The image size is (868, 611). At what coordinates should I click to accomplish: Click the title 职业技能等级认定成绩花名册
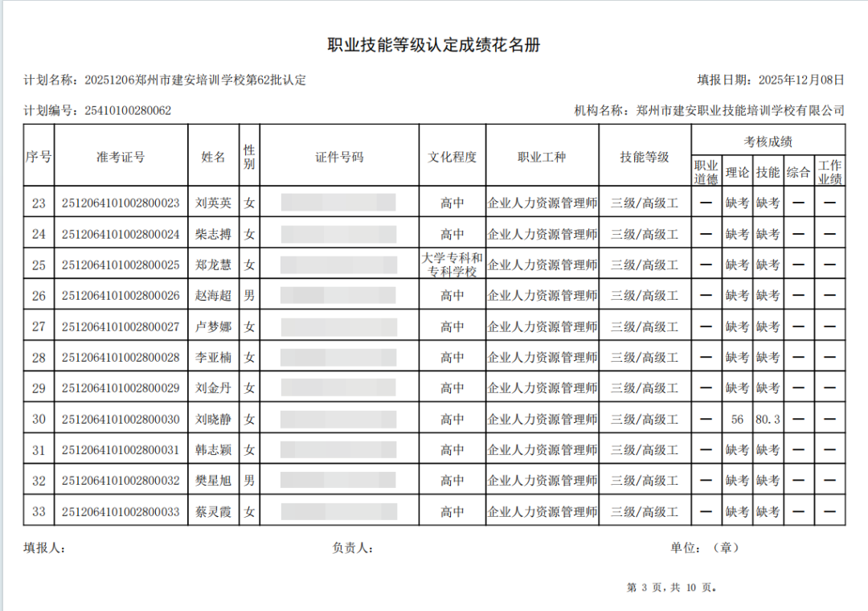click(x=433, y=46)
